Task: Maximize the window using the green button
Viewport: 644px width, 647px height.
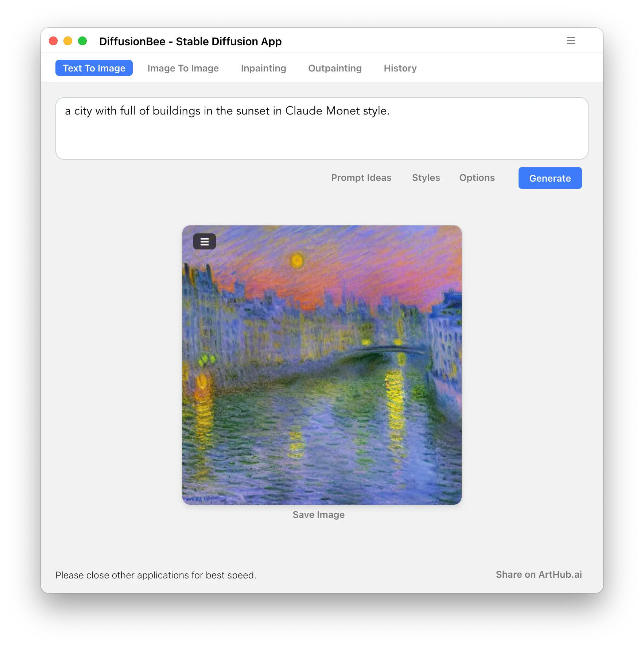Action: pyautogui.click(x=83, y=41)
